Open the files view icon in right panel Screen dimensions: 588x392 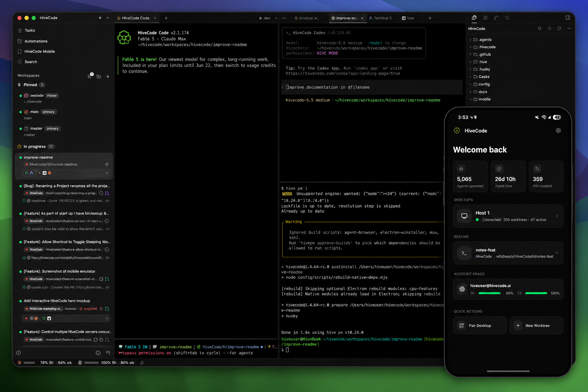(474, 18)
